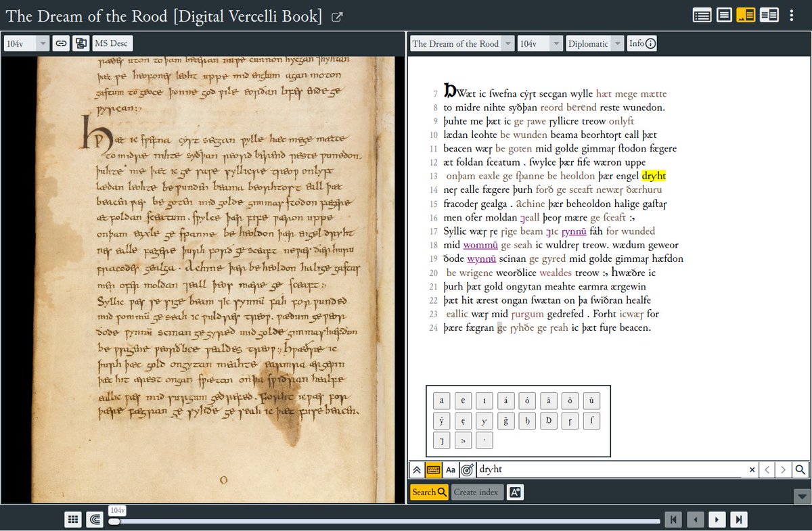Expand the bottom-right dropdown arrow
This screenshot has height=531, width=812.
click(x=801, y=496)
